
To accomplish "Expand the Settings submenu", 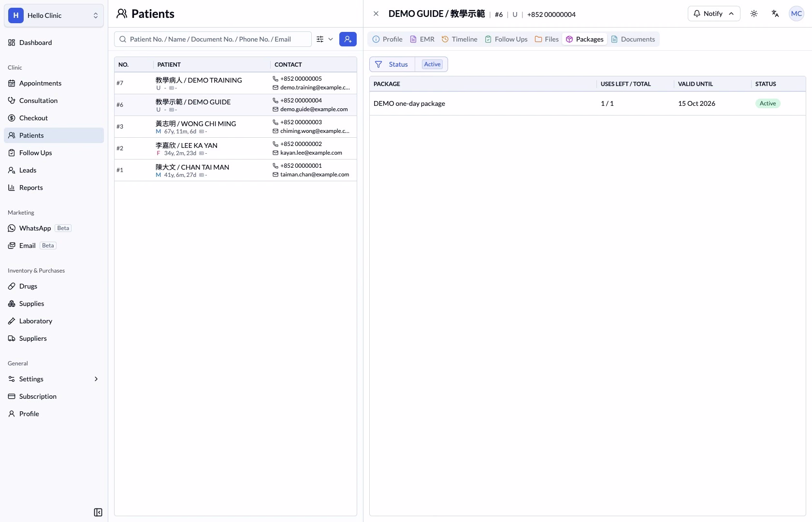I will tap(54, 379).
